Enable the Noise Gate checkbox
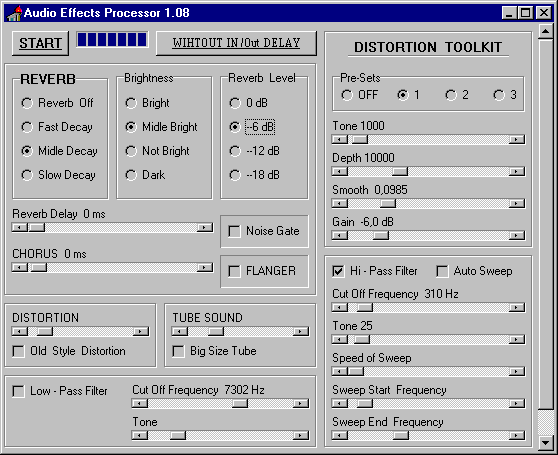The image size is (558, 455). [x=234, y=231]
